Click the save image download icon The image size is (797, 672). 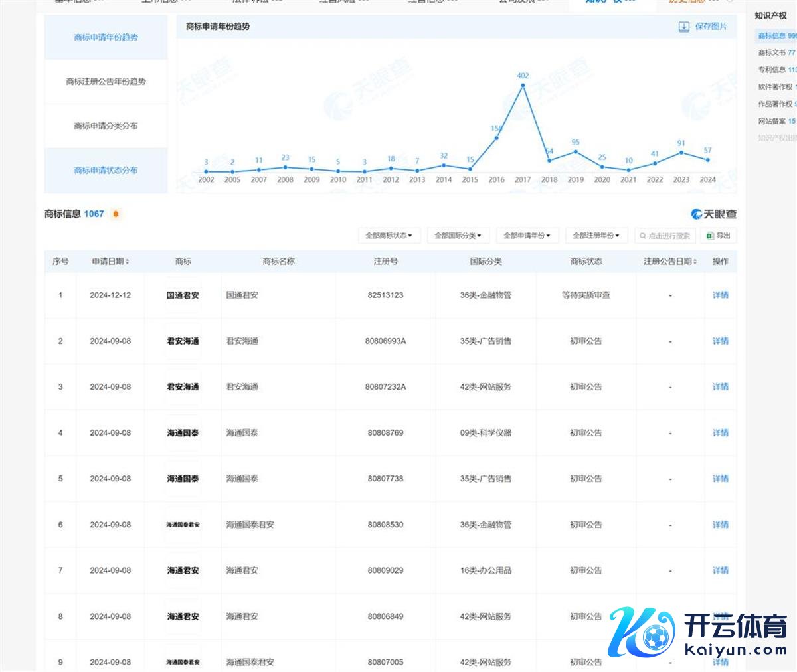click(x=683, y=27)
